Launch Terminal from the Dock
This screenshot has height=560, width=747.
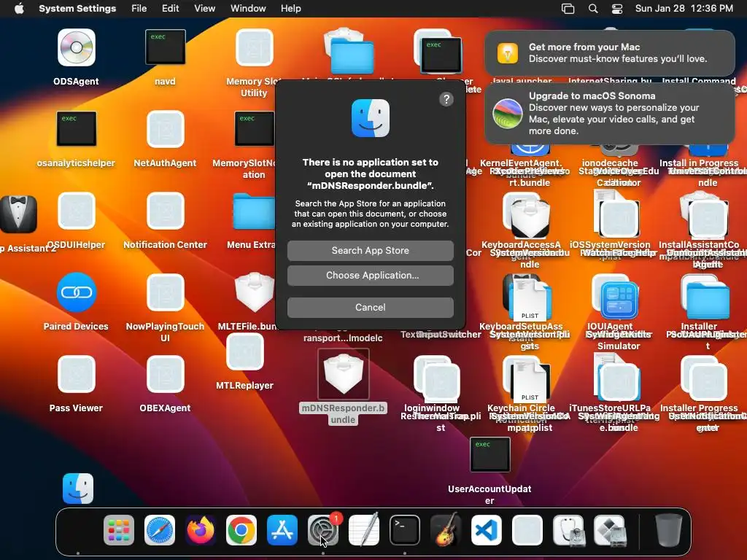click(405, 530)
